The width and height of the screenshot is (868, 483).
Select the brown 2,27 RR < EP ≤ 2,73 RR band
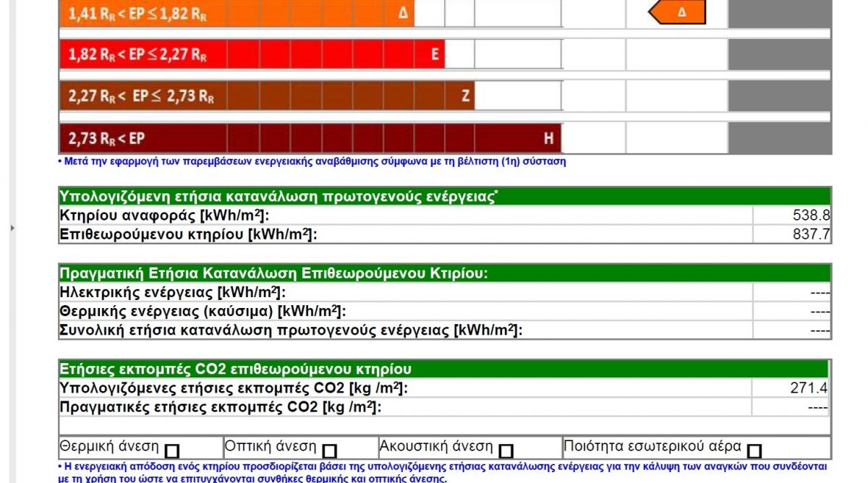coord(267,95)
